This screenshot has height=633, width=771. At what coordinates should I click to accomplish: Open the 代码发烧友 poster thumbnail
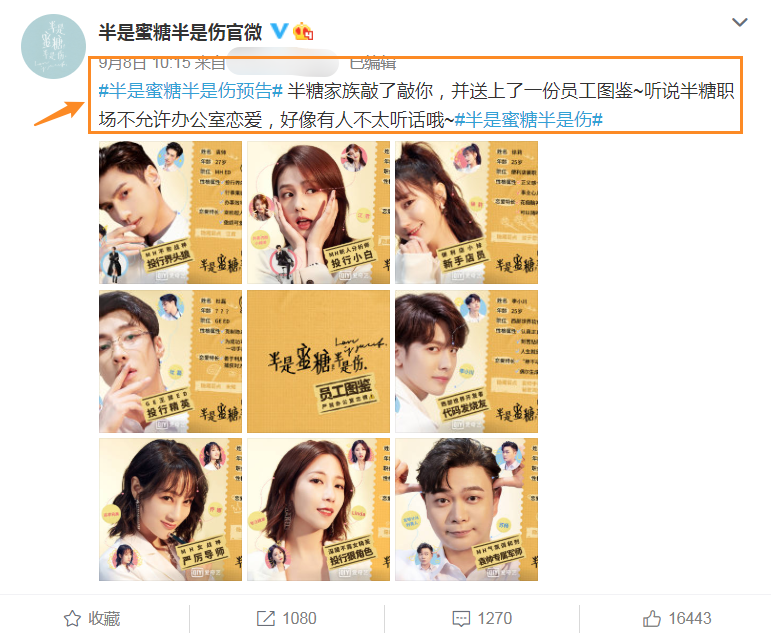[466, 362]
